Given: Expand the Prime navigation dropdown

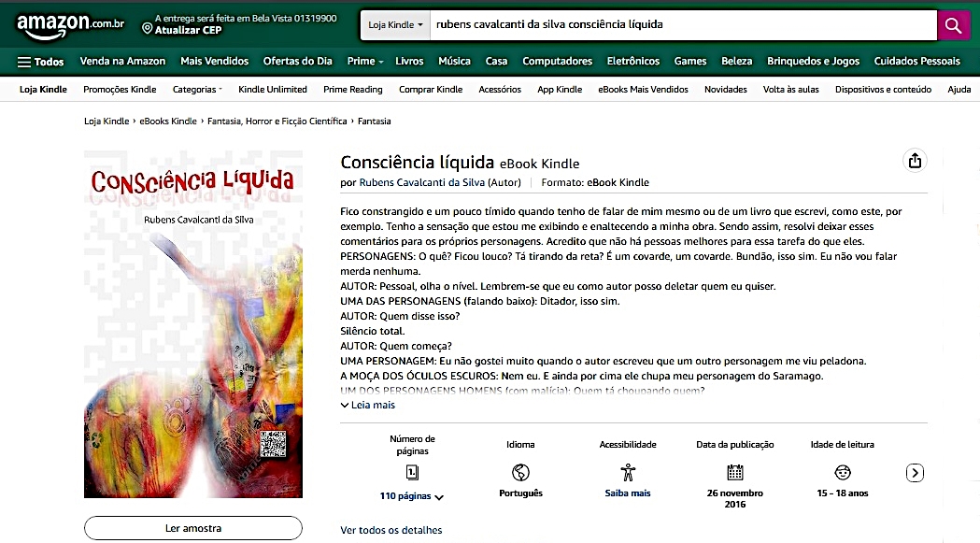Looking at the screenshot, I should (365, 62).
